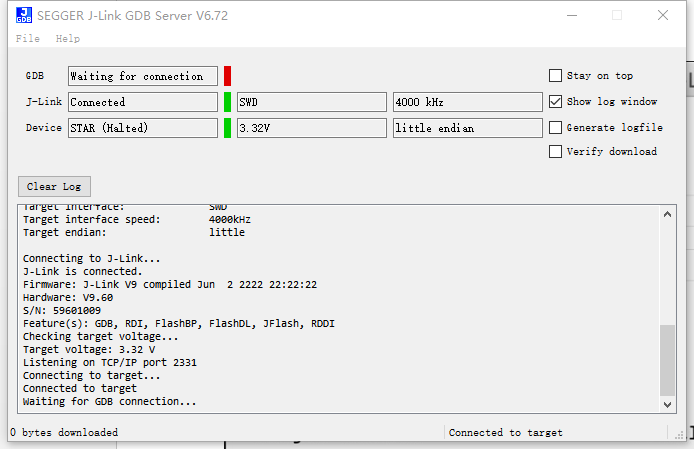The width and height of the screenshot is (694, 449).
Task: Enable Verify download checkbox
Action: (x=555, y=151)
